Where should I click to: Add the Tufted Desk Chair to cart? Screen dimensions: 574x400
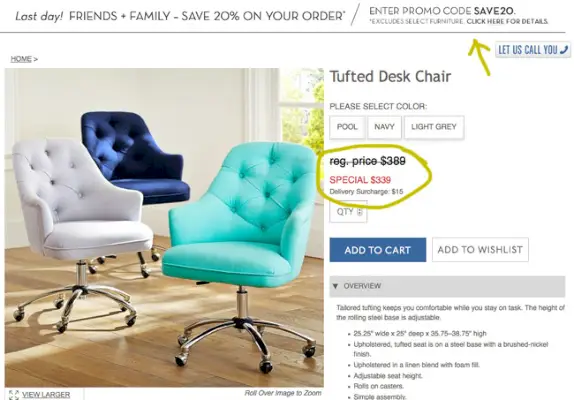click(x=377, y=250)
